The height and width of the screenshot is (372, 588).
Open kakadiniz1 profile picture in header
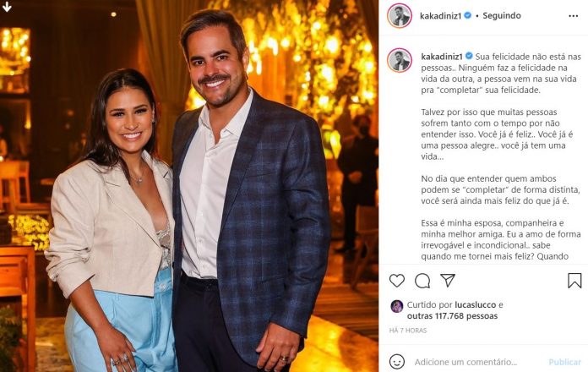coord(400,16)
